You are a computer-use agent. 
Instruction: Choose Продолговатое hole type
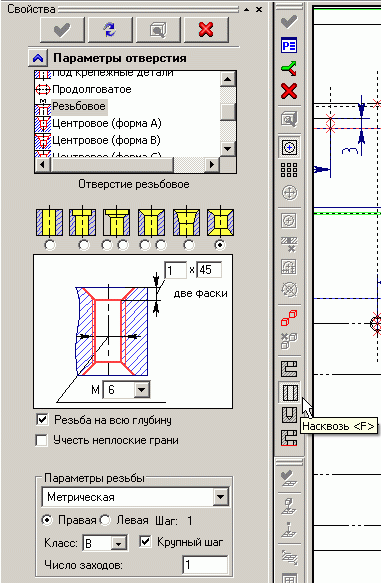[x=91, y=89]
